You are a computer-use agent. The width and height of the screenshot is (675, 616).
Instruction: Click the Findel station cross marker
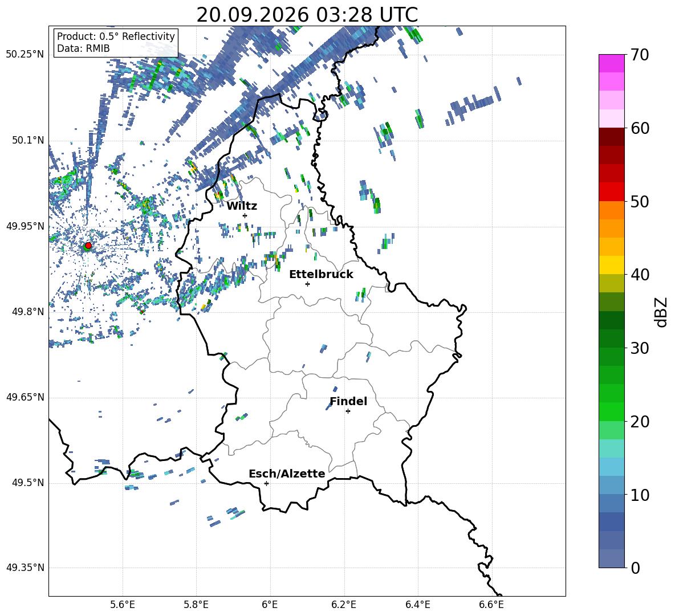pos(348,411)
